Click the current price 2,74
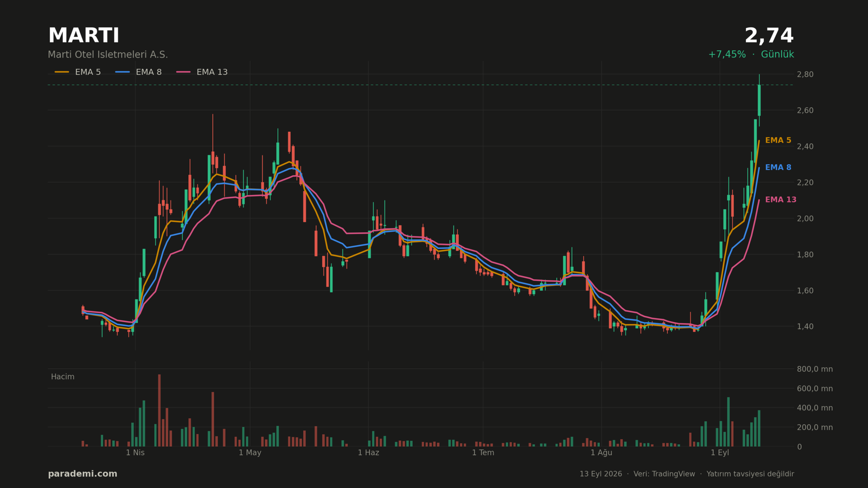This screenshot has height=488, width=868. [769, 36]
